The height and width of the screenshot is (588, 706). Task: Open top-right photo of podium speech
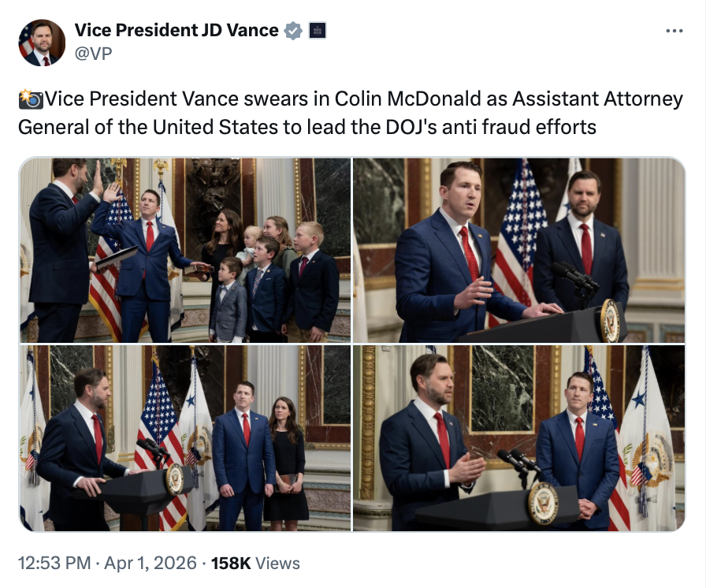point(518,250)
